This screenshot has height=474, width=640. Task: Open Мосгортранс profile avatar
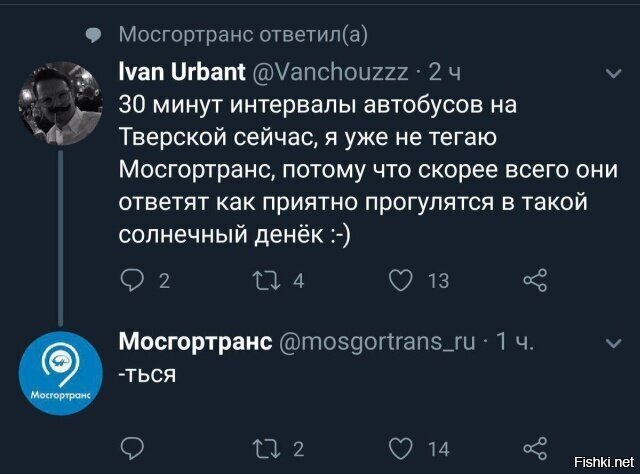tap(56, 371)
